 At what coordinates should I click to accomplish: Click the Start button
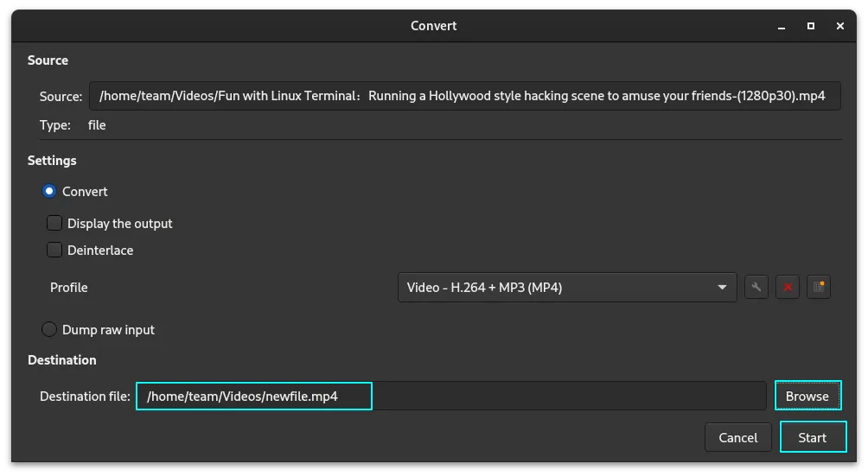tap(813, 437)
